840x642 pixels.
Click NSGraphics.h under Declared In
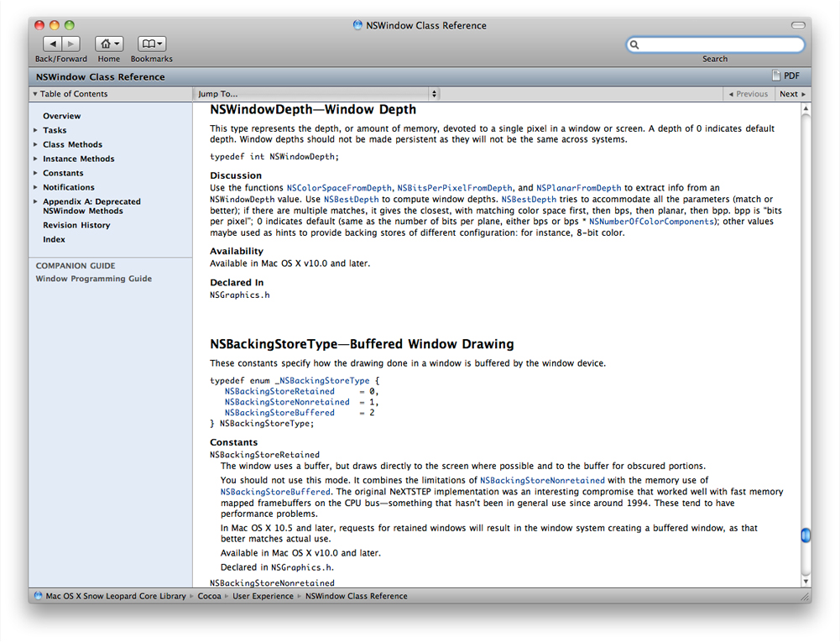(x=240, y=295)
